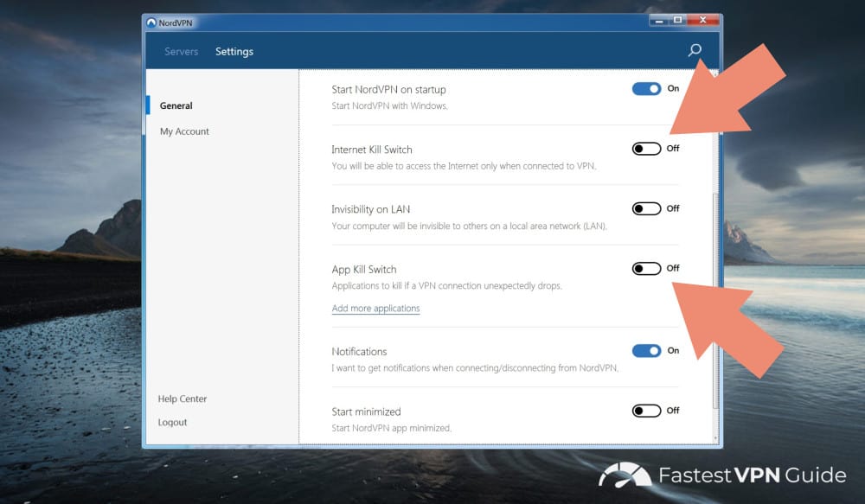Click the NordVPN logo in title bar
This screenshot has width=865, height=504.
point(151,22)
